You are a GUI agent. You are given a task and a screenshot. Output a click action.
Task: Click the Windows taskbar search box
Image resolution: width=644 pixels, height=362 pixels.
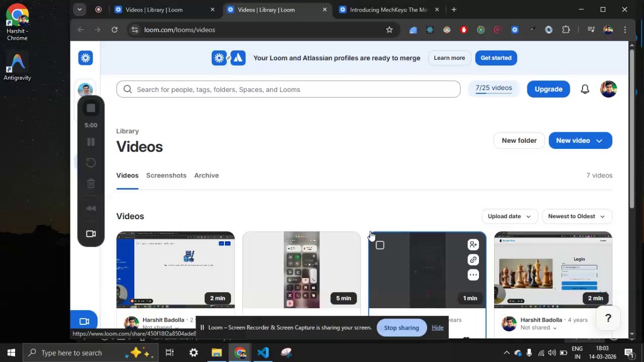tap(91, 352)
